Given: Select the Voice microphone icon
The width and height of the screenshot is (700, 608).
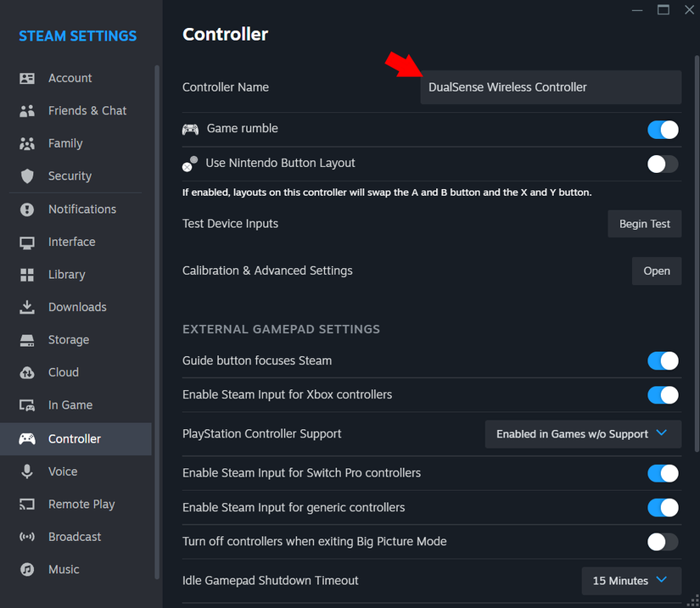Looking at the screenshot, I should pos(27,471).
